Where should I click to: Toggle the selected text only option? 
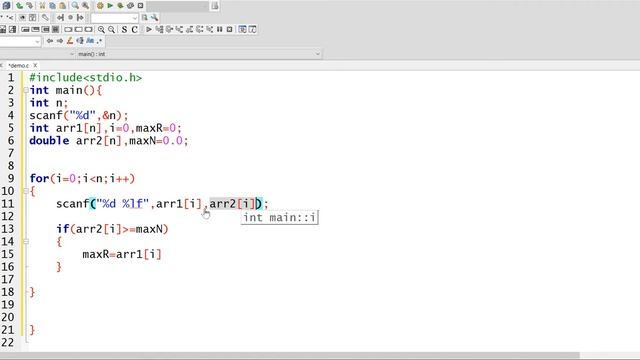80,41
